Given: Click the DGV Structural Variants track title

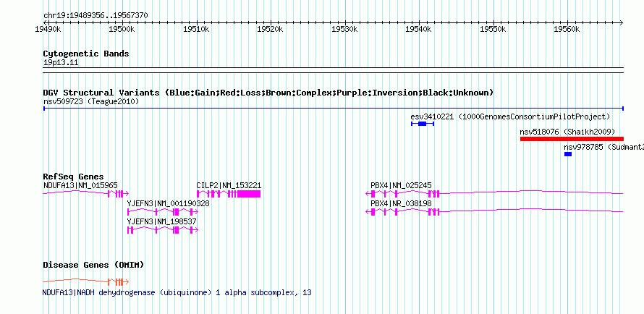Looking at the screenshot, I should 268,93.
